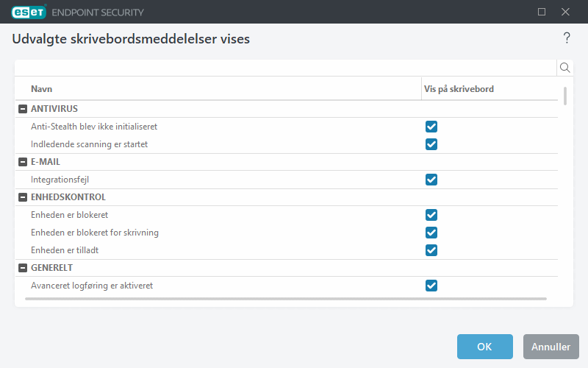
Task: Uncheck Indledende scanning er startet
Action: tap(431, 144)
